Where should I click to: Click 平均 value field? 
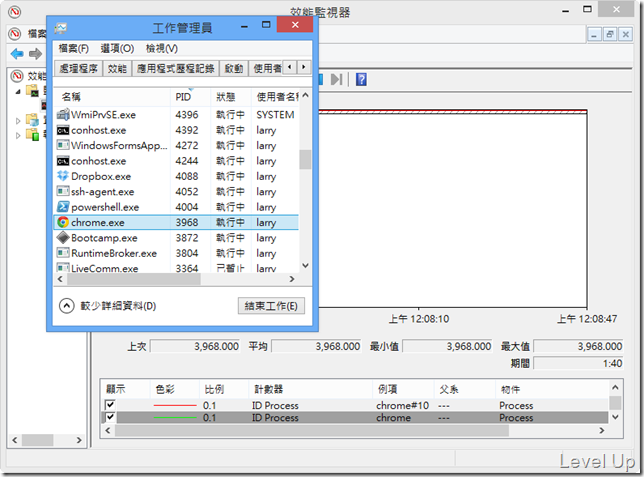(317, 346)
